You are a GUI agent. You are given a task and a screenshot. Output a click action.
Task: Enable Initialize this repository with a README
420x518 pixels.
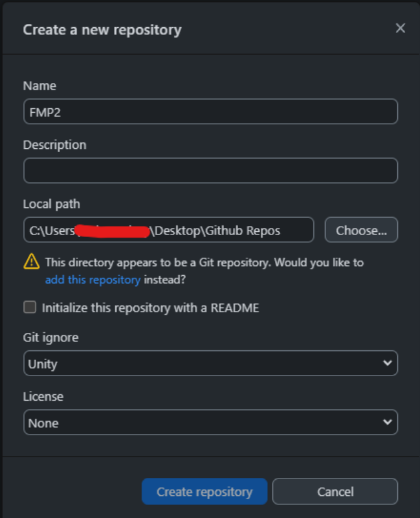pos(30,307)
